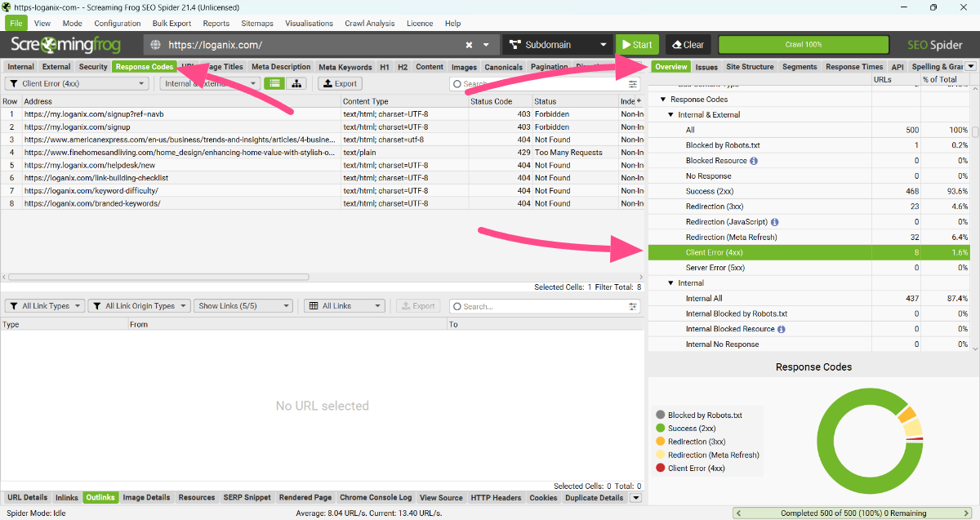This screenshot has width=980, height=520.
Task: Click the Crawl 100% progress bar
Action: 804,45
